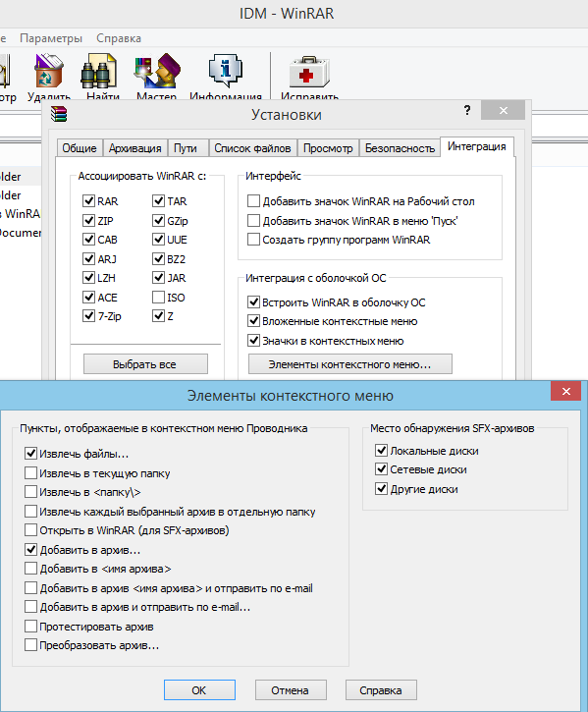Toggle the Z format checkbox
The image size is (588, 712).
(158, 316)
